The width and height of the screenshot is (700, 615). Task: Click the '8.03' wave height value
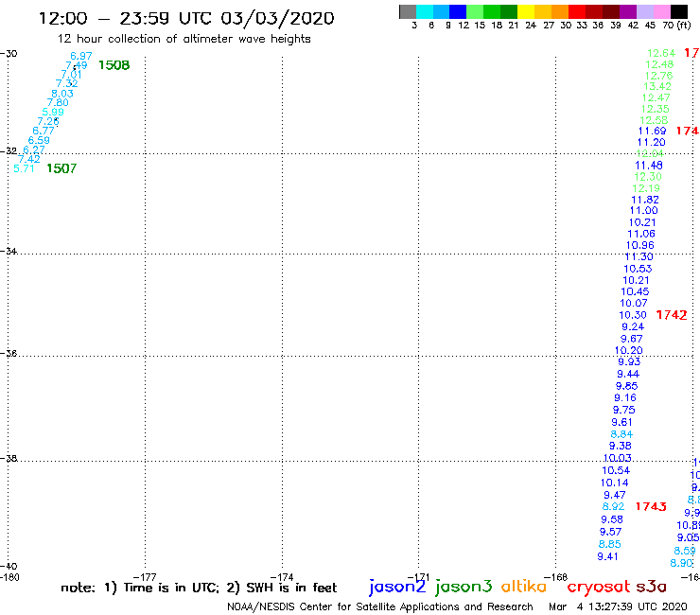[62, 94]
